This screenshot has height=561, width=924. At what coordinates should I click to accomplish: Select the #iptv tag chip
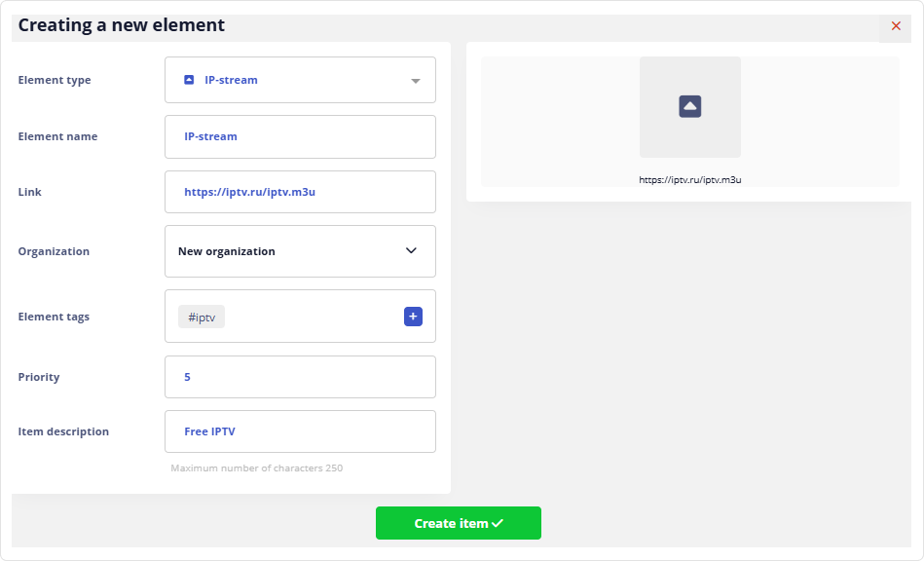pyautogui.click(x=202, y=317)
